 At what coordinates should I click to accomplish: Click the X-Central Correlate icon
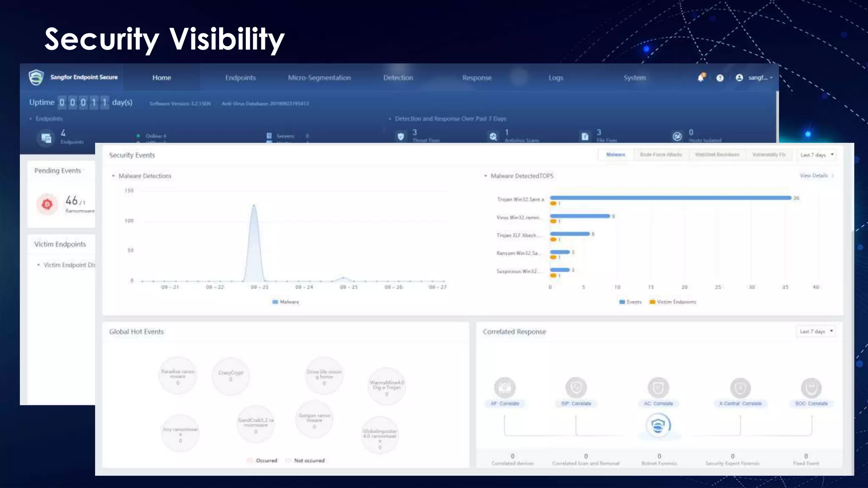(x=740, y=388)
